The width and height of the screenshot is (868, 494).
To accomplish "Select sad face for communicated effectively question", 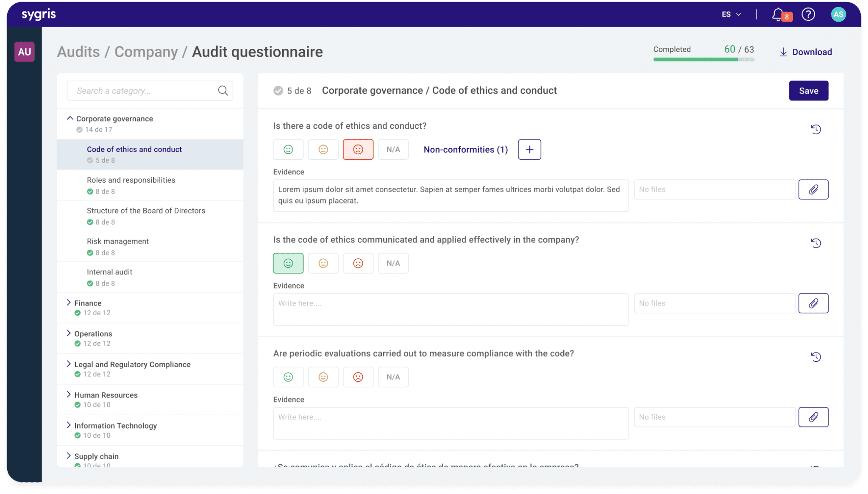I will click(358, 263).
